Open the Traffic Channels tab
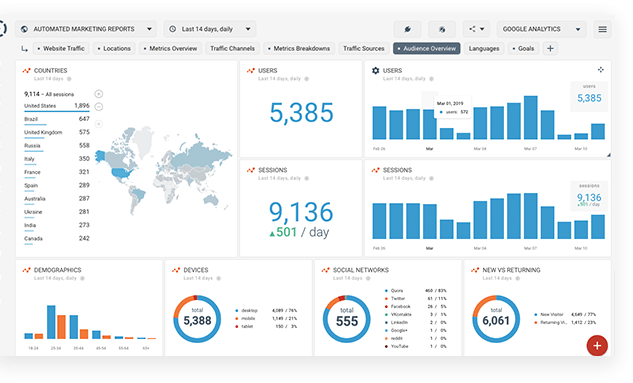This screenshot has height=383, width=633. click(x=232, y=48)
